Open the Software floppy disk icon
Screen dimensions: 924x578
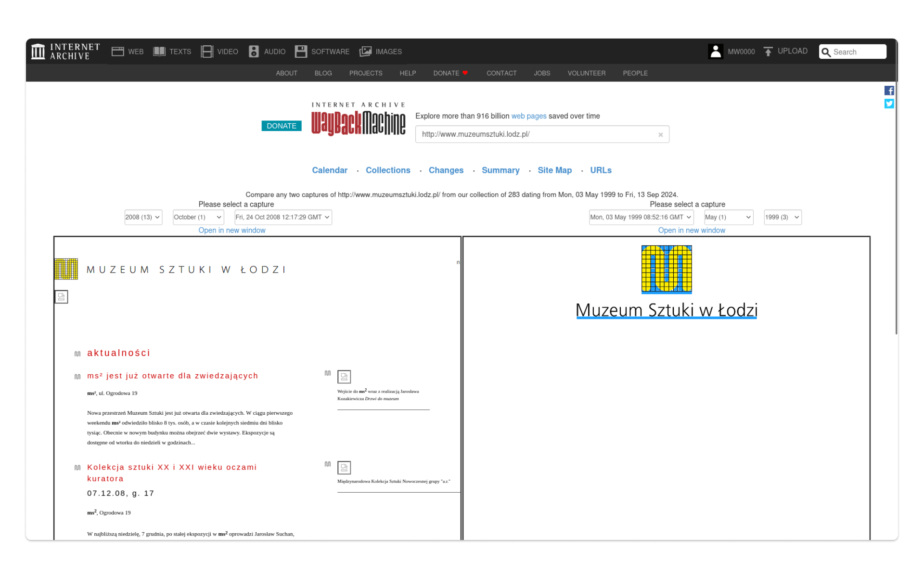301,52
